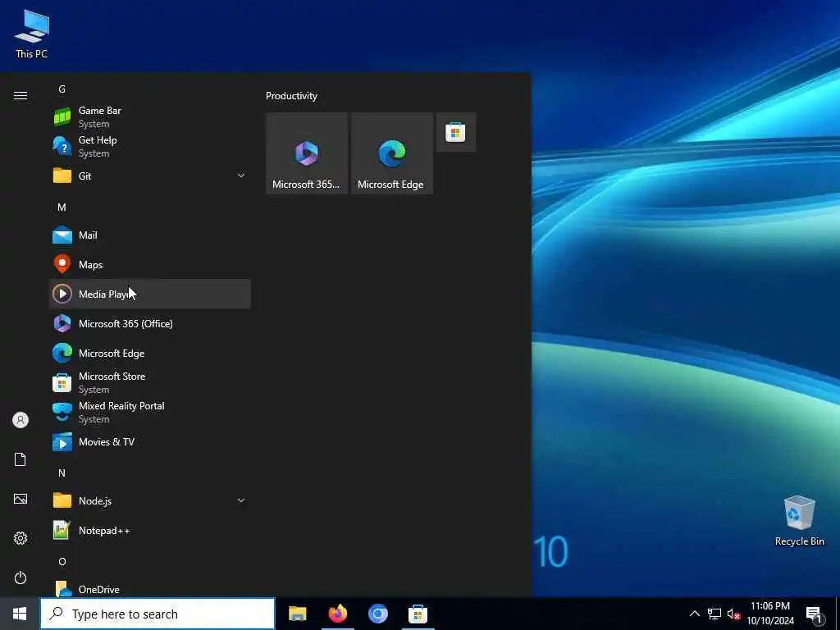Open Chromium browser from taskbar

[377, 614]
